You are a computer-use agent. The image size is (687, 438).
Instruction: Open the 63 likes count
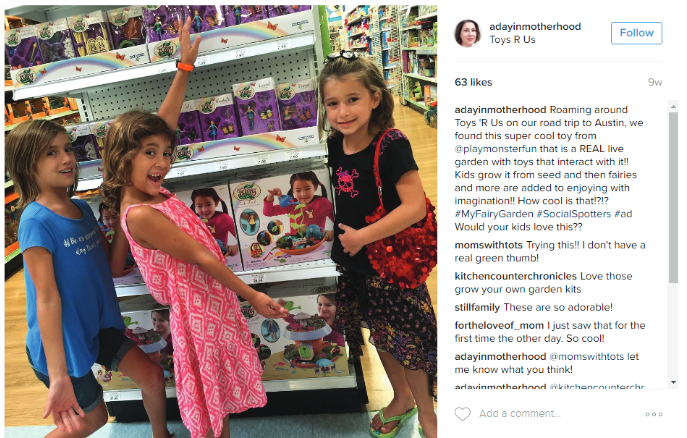[x=473, y=82]
